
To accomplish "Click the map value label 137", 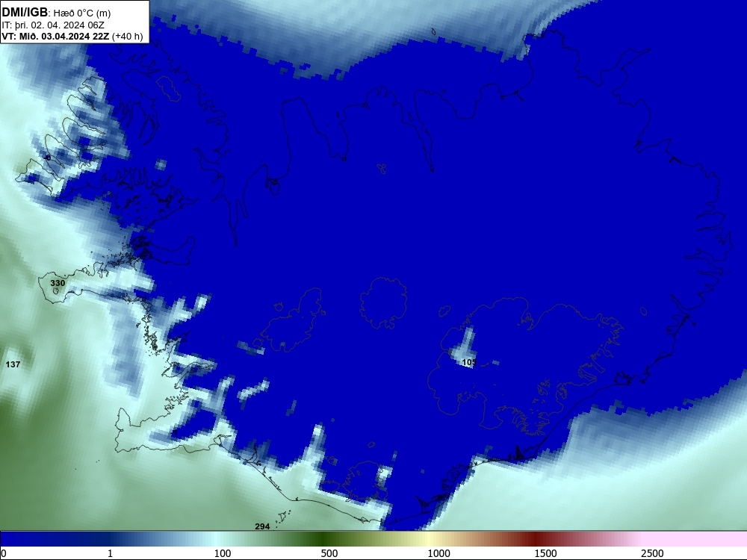I will click(13, 364).
